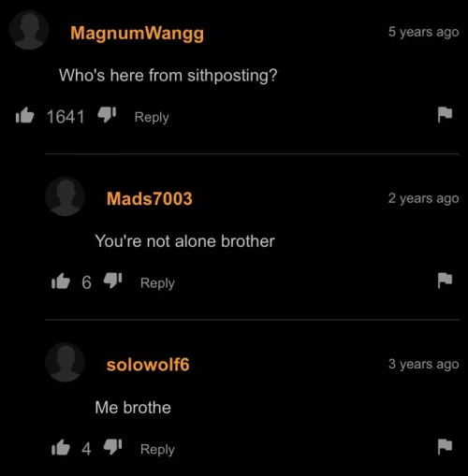Thumbs up Mads7003's reply
Viewport: 468px width, 476px height.
[x=61, y=281]
